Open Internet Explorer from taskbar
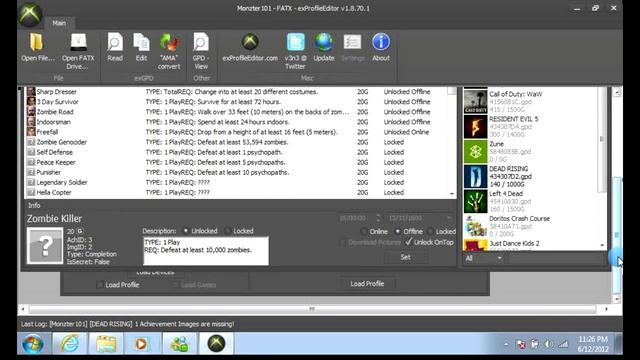This screenshot has height=360, width=640. click(70, 344)
